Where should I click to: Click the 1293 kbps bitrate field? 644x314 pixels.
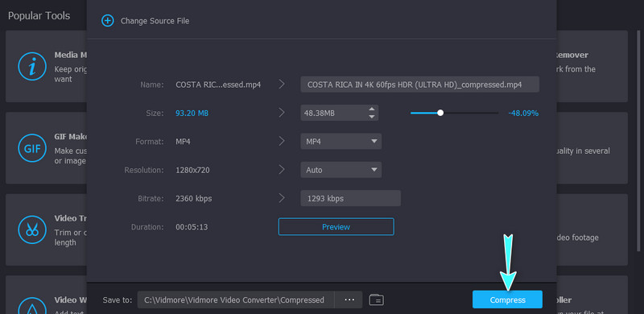pos(350,198)
